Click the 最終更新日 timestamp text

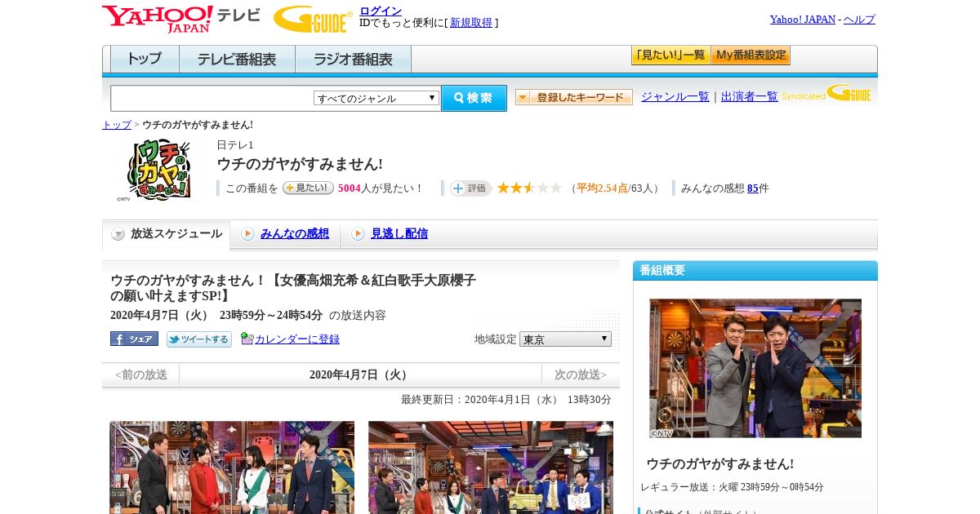coord(506,400)
